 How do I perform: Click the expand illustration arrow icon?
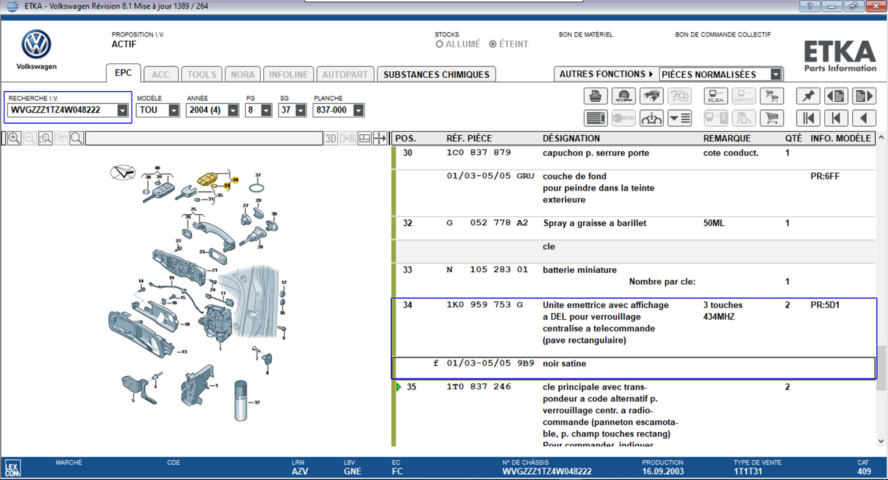380,138
